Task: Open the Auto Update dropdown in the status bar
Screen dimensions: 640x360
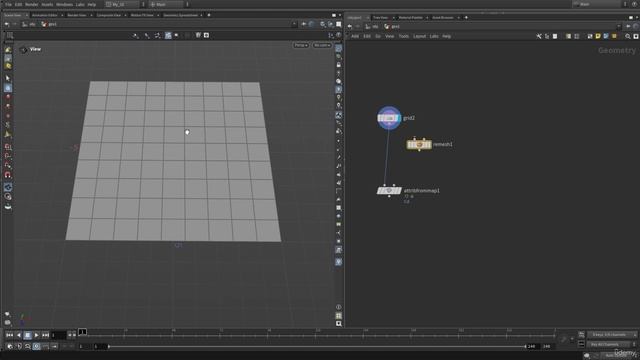Action: [x=616, y=356]
